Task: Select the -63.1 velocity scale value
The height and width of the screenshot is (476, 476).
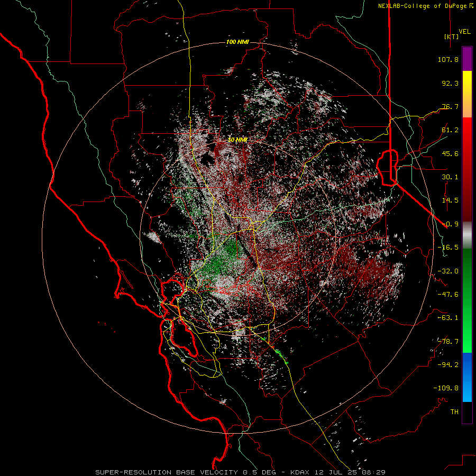Action: coord(448,318)
